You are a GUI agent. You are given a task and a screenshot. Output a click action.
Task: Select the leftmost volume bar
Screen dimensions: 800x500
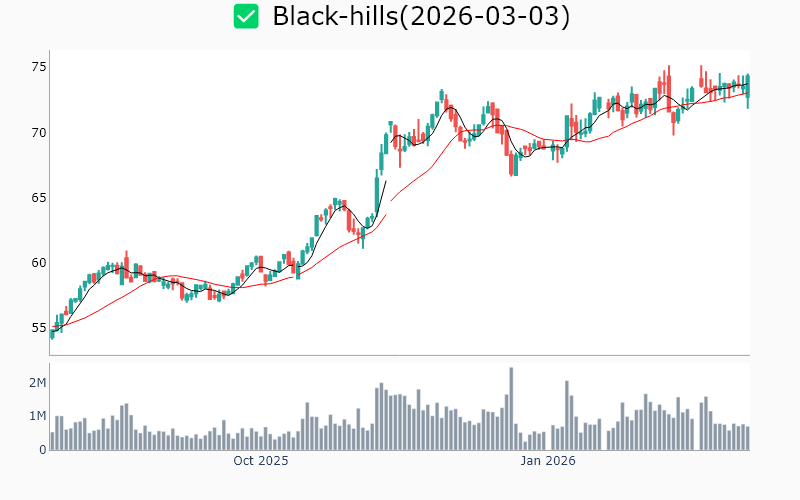(x=52, y=441)
